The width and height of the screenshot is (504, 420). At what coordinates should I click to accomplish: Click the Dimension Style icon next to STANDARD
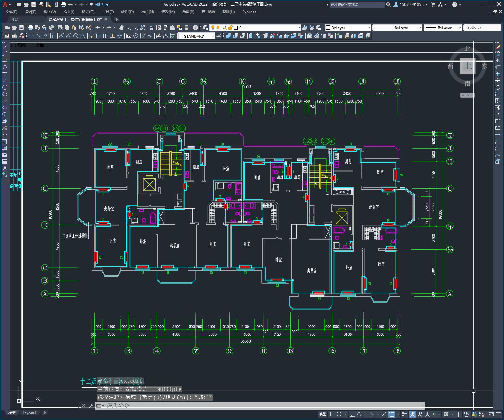pos(219,36)
